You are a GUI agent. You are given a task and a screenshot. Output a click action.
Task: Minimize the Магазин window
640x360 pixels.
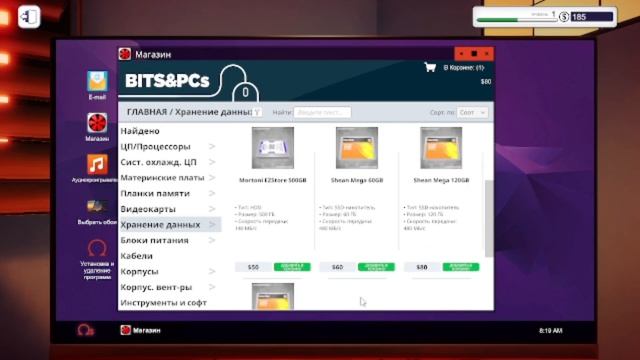pyautogui.click(x=461, y=54)
